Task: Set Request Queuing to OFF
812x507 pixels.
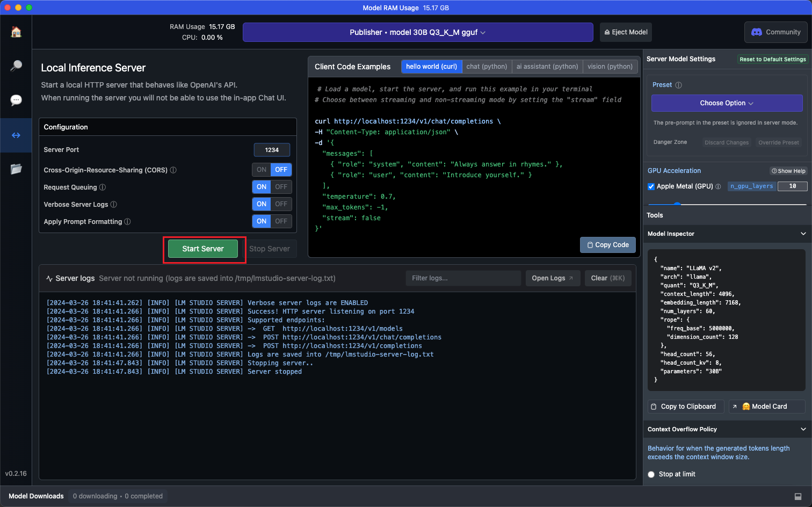Action: [x=281, y=187]
